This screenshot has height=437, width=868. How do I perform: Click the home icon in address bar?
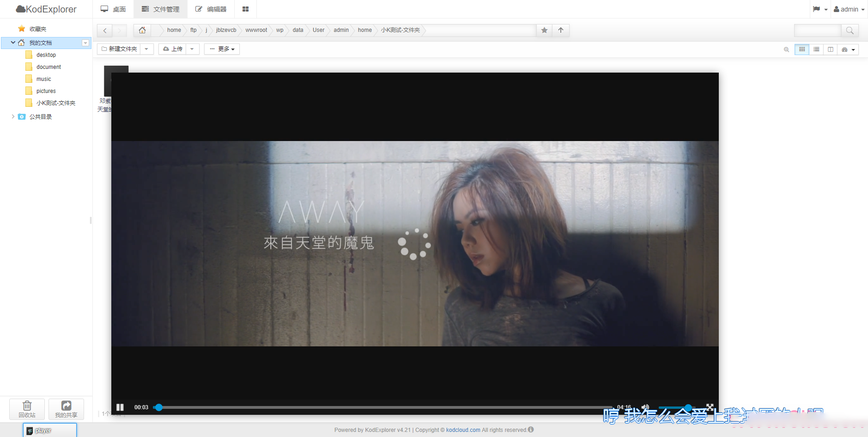pyautogui.click(x=142, y=30)
